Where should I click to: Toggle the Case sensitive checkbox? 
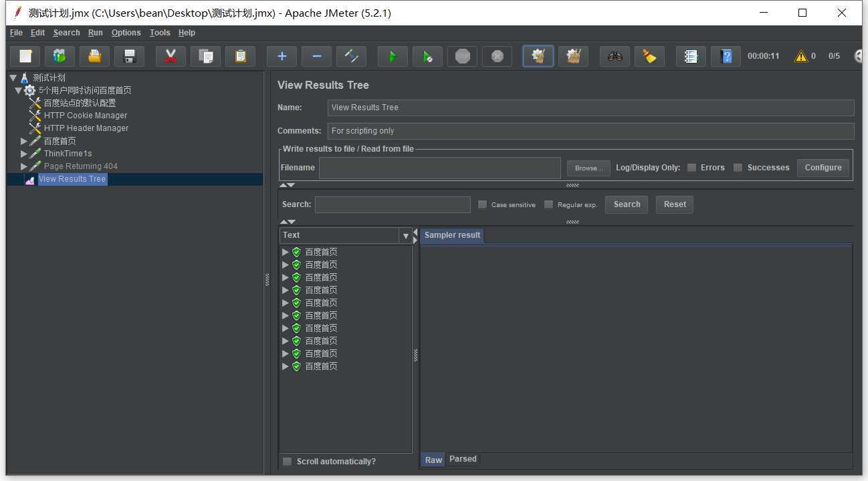point(482,204)
